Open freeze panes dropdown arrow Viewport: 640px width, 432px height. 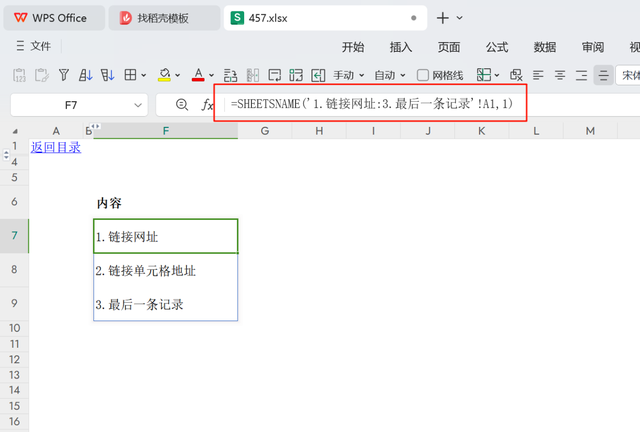pos(497,75)
